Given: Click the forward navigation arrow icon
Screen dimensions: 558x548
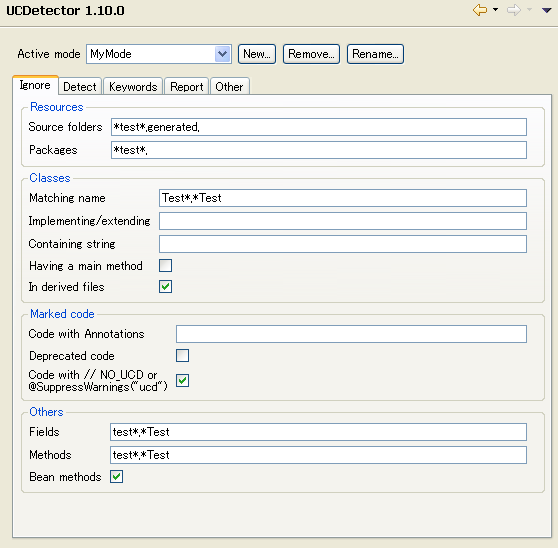Looking at the screenshot, I should point(514,10).
